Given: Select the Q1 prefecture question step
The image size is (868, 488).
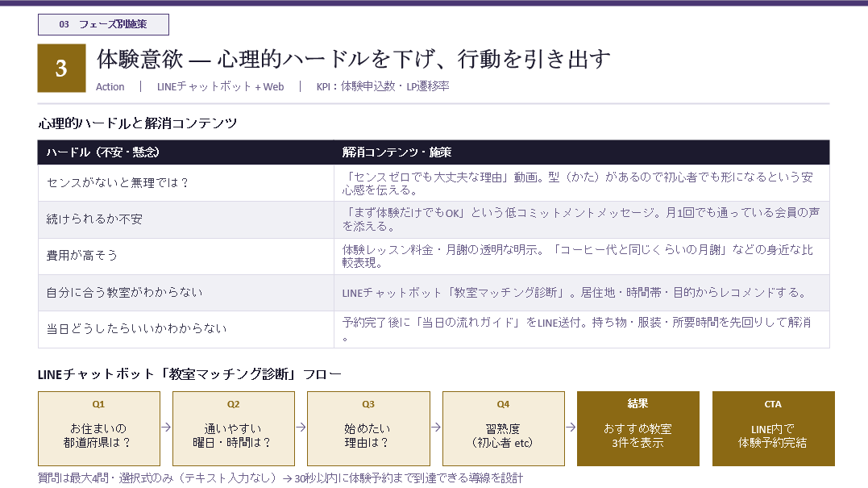Looking at the screenshot, I should click(x=98, y=428).
